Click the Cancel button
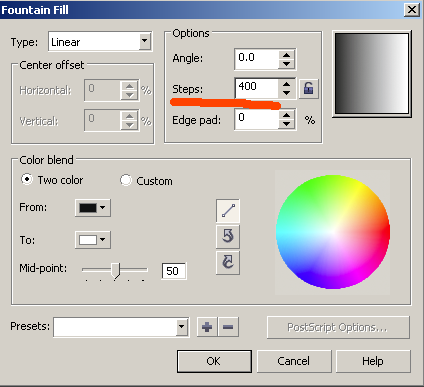This screenshot has height=387, width=424. (x=294, y=361)
